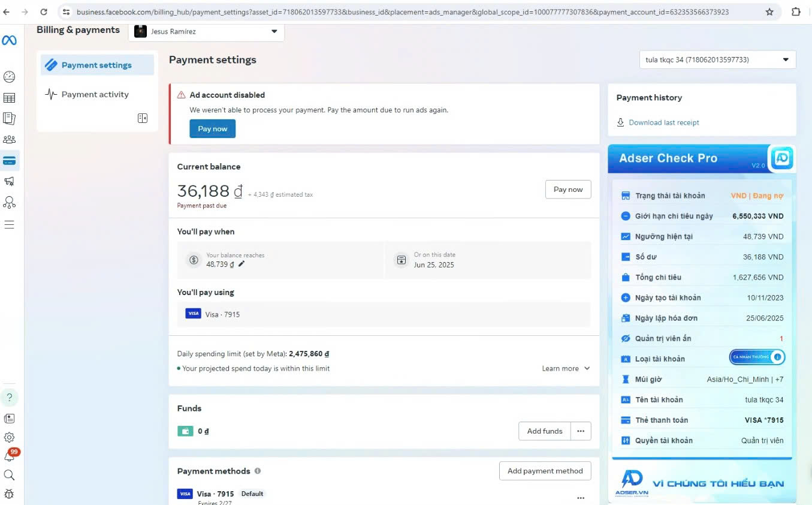Image resolution: width=812 pixels, height=505 pixels.
Task: Click the Daily spending limit 2,475,860 ₫ text
Action: point(253,354)
